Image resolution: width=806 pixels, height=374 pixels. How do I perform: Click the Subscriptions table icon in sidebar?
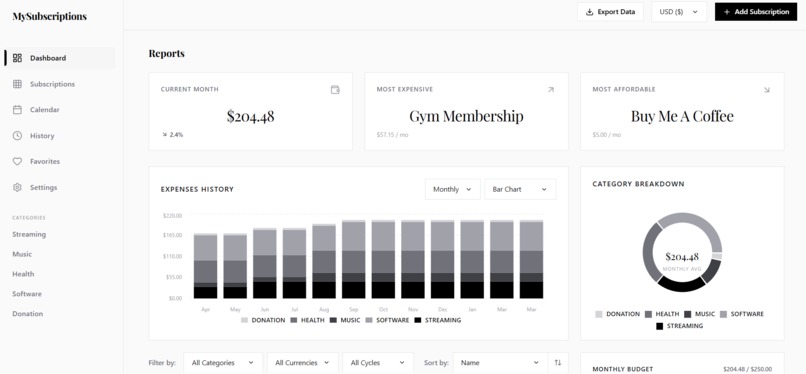[x=17, y=84]
